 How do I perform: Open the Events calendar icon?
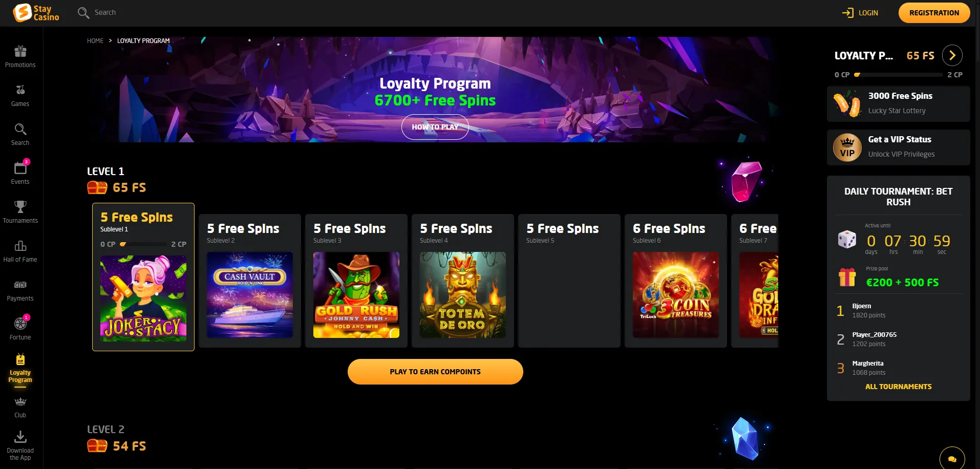(x=20, y=168)
